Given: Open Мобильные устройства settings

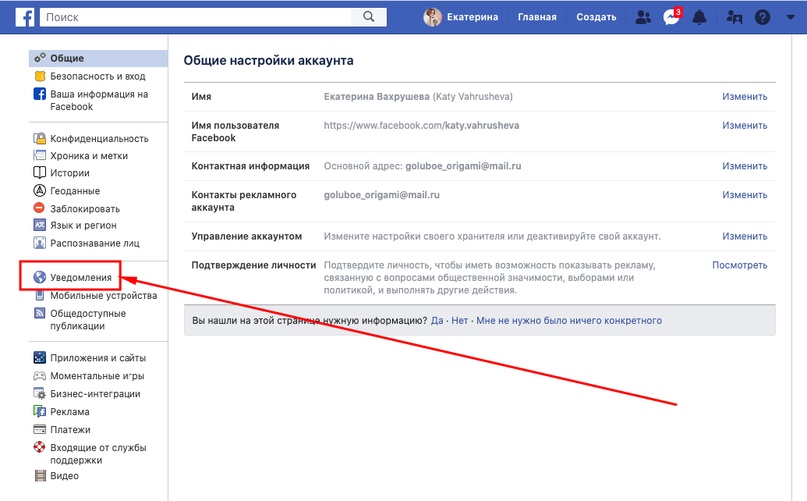Looking at the screenshot, I should (x=103, y=296).
